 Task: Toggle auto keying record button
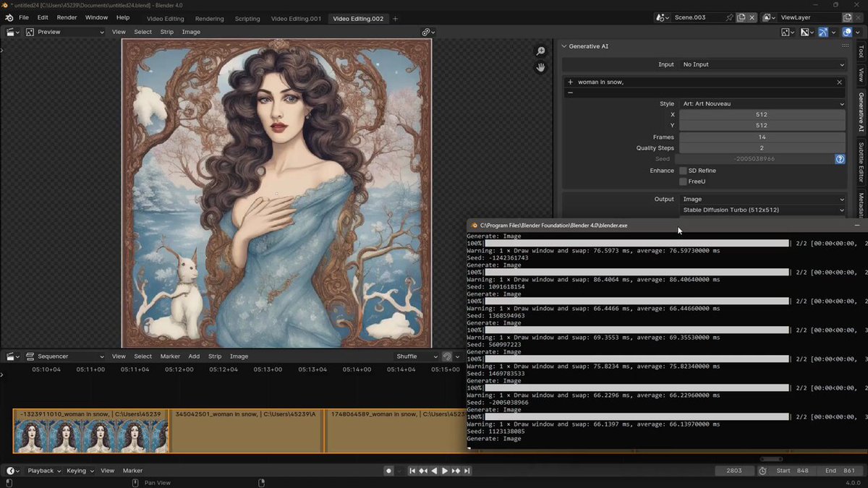388,471
